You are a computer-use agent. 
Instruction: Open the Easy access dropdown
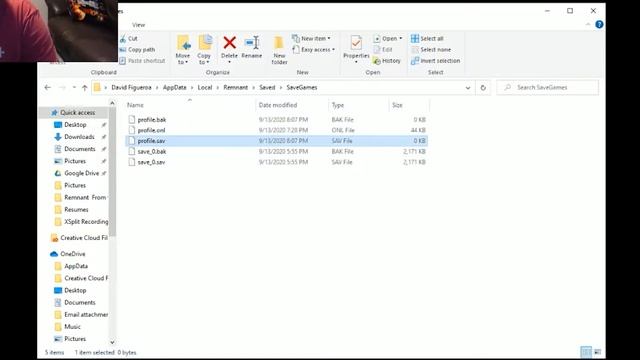click(x=313, y=49)
